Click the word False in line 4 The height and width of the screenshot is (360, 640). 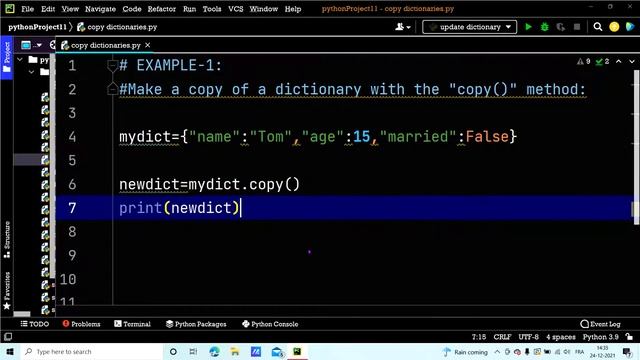pyautogui.click(x=487, y=137)
